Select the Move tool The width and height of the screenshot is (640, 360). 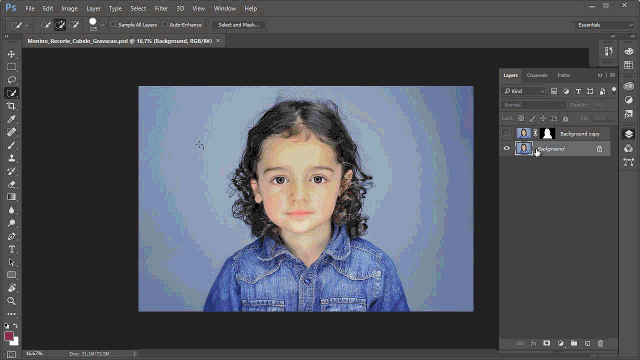point(11,54)
